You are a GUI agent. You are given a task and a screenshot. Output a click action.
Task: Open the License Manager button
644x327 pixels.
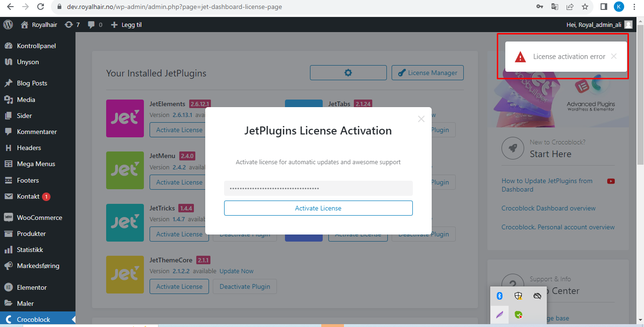[427, 73]
